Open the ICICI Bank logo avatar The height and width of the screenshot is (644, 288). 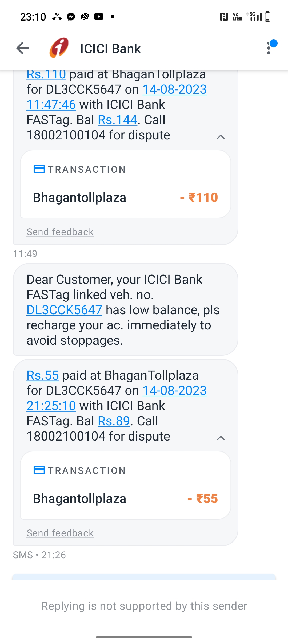pyautogui.click(x=59, y=48)
